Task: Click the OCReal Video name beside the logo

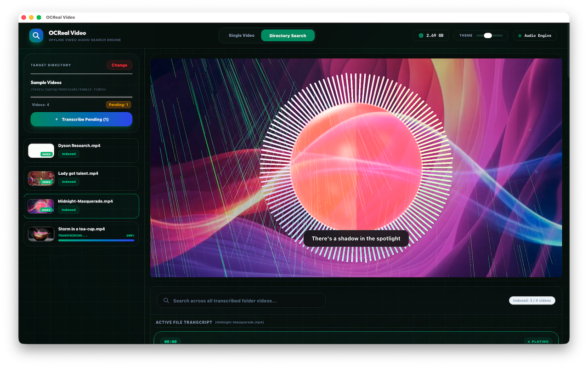Action: [67, 33]
